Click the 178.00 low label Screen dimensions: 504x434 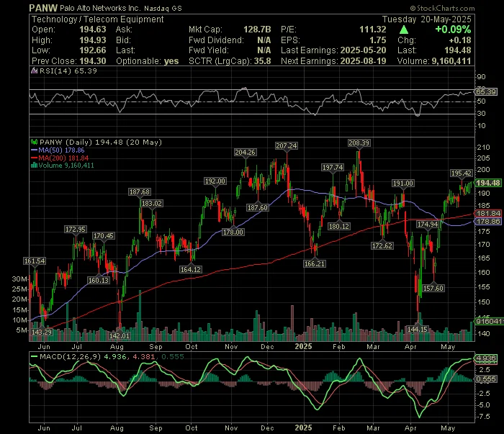tap(233, 232)
